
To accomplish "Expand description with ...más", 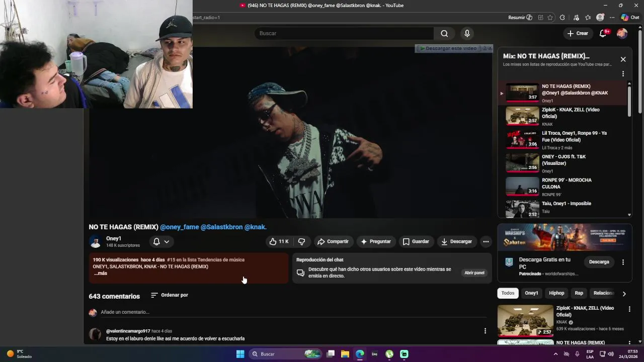I will point(101,274).
